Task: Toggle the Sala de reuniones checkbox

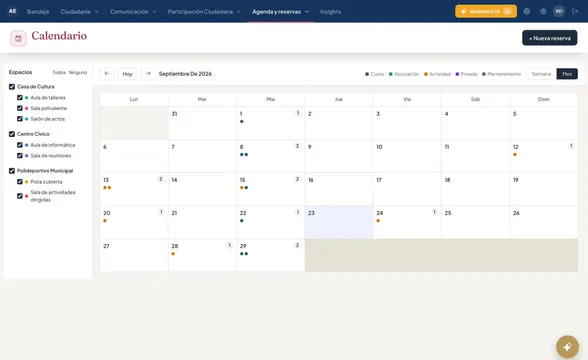Action: (20, 155)
